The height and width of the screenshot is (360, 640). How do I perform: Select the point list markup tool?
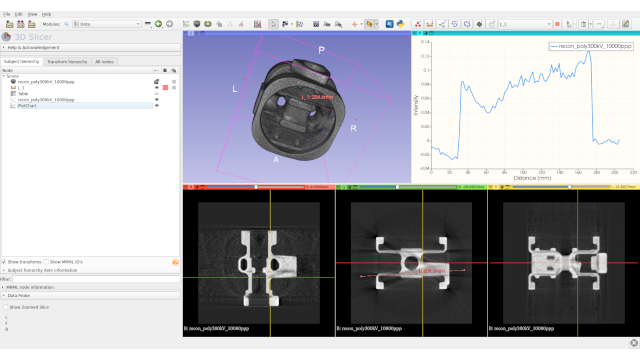click(x=418, y=24)
